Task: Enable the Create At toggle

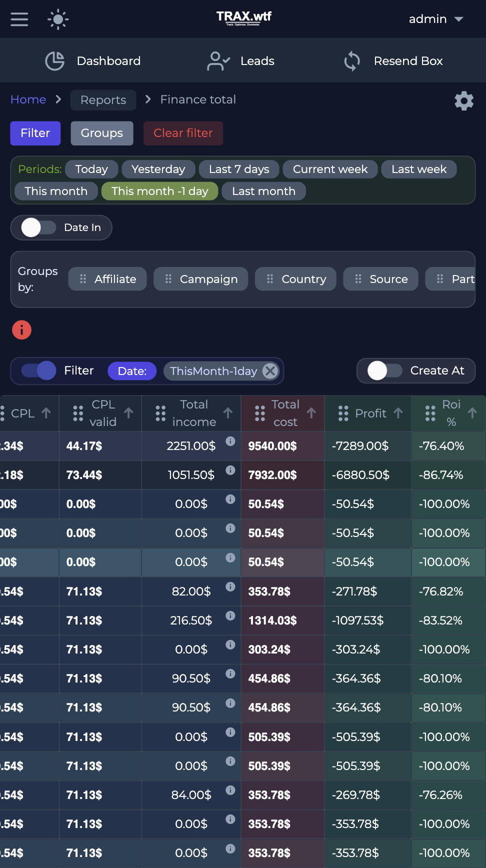Action: click(385, 370)
